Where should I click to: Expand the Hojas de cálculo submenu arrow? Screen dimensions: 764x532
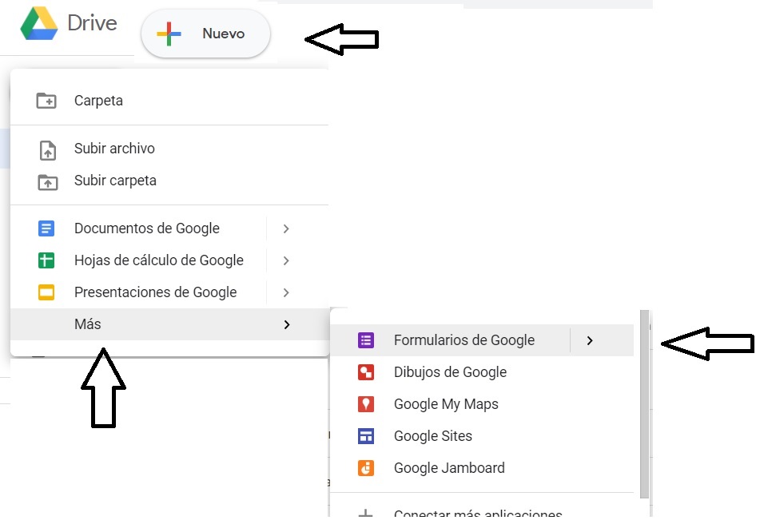[x=286, y=260]
